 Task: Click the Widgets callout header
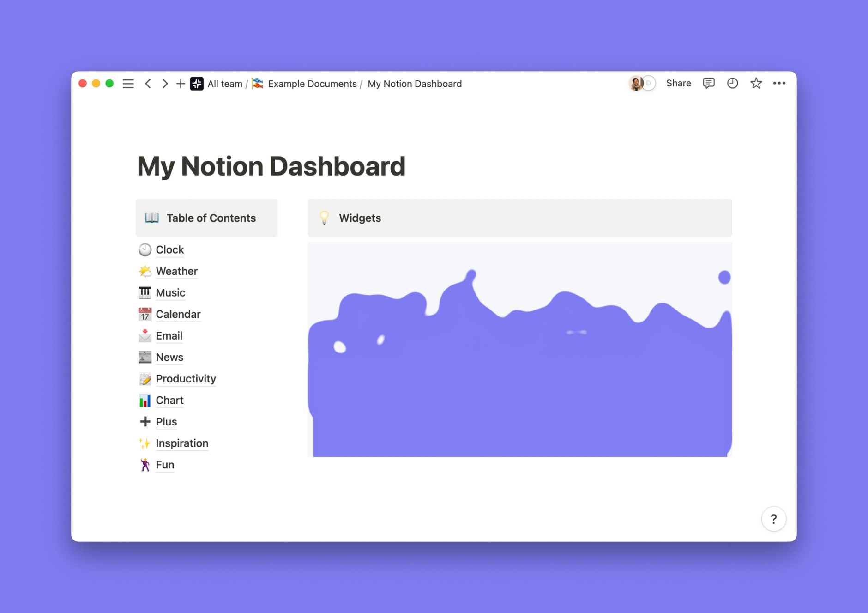520,218
